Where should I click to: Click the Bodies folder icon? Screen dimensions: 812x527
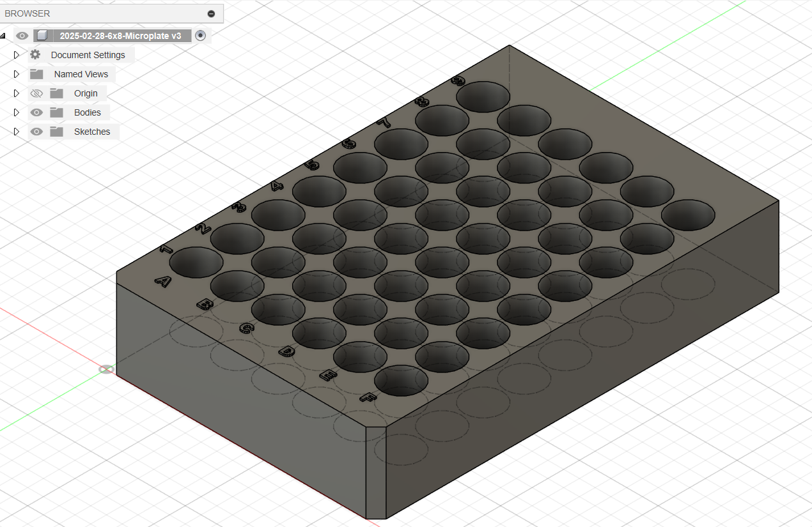57,112
